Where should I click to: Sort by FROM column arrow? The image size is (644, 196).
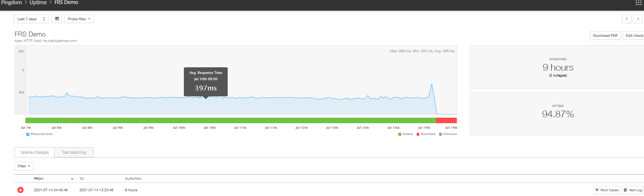pyautogui.click(x=72, y=179)
